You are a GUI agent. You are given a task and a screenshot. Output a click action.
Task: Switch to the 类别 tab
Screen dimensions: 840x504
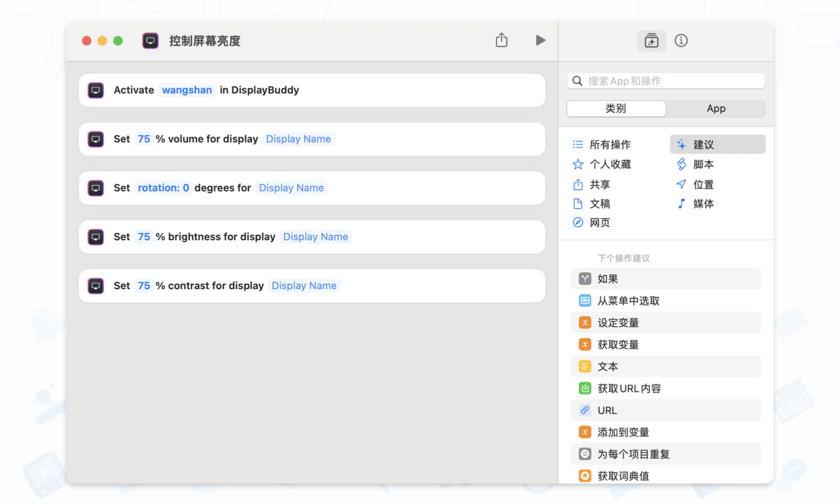pos(616,108)
